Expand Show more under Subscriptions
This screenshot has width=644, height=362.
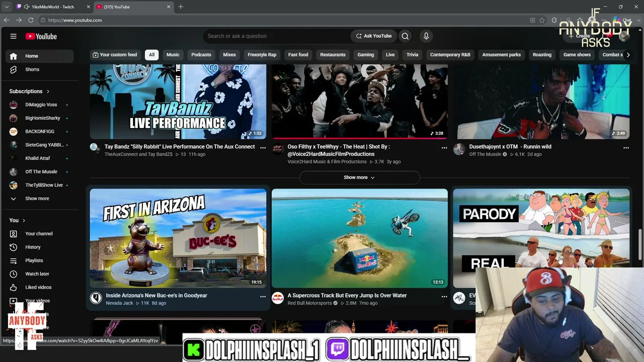[x=40, y=199]
